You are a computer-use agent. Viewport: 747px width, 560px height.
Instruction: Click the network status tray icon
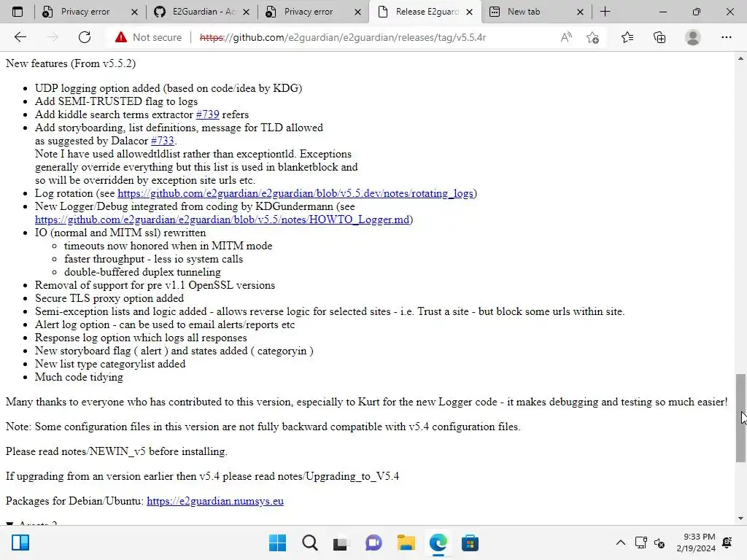coord(640,542)
